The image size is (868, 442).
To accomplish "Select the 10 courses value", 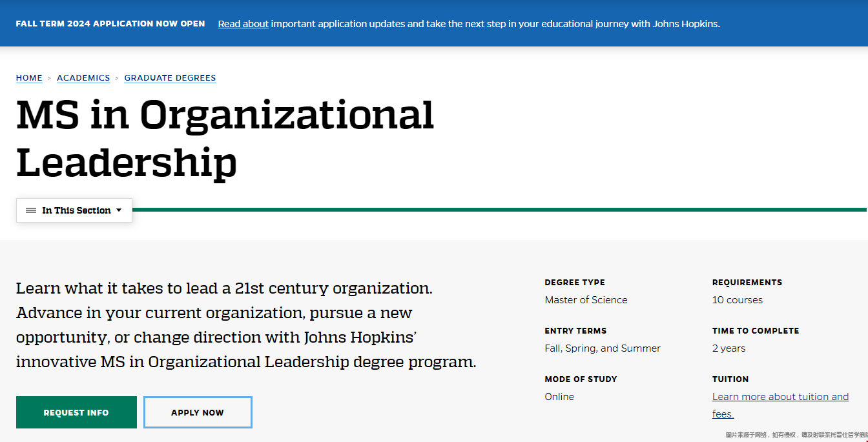I will (x=738, y=300).
